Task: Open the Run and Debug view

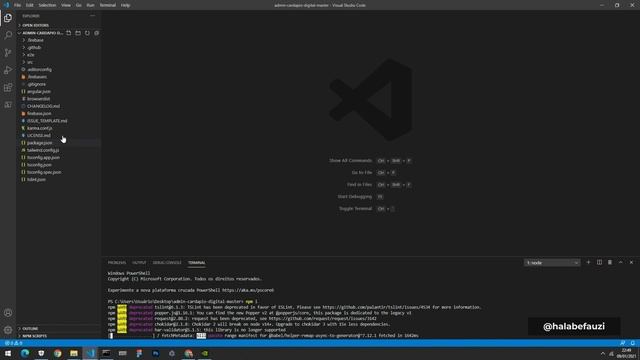Action: coord(8,70)
